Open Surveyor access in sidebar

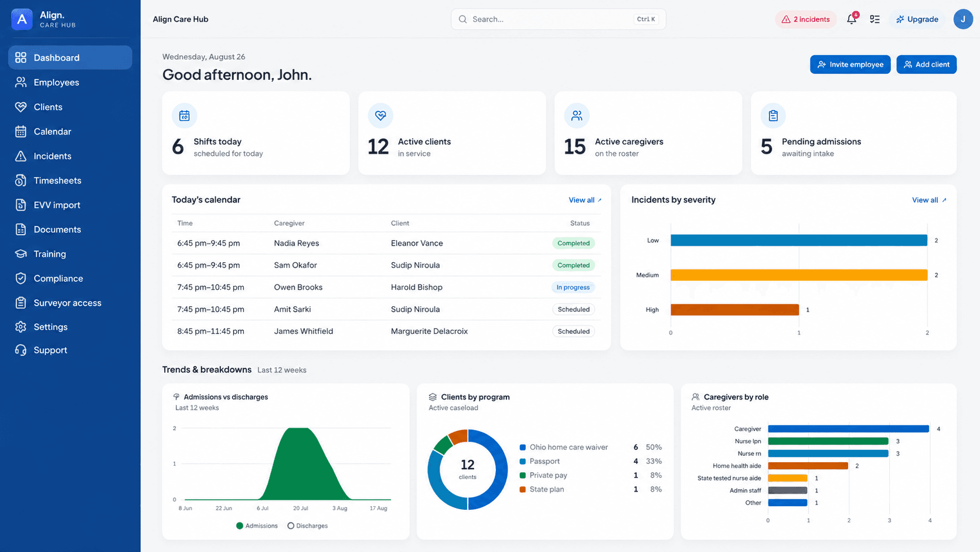pos(70,303)
